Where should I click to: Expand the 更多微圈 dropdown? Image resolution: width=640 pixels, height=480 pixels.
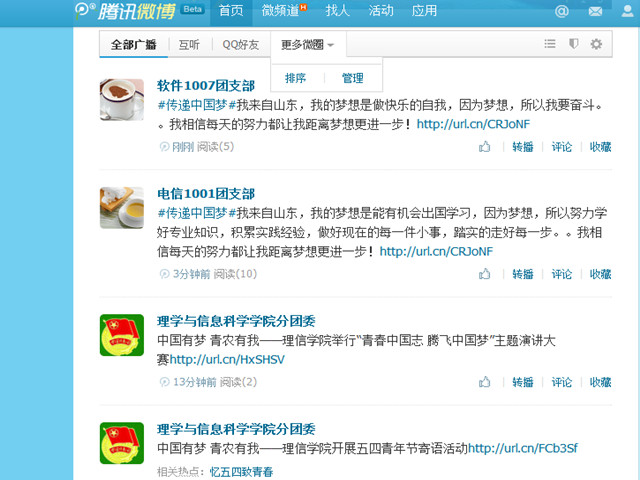click(308, 44)
